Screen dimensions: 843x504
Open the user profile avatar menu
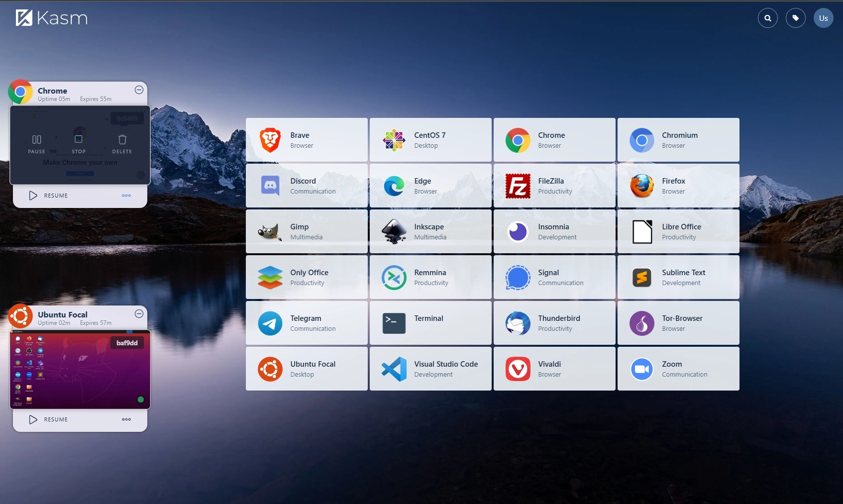[x=823, y=18]
